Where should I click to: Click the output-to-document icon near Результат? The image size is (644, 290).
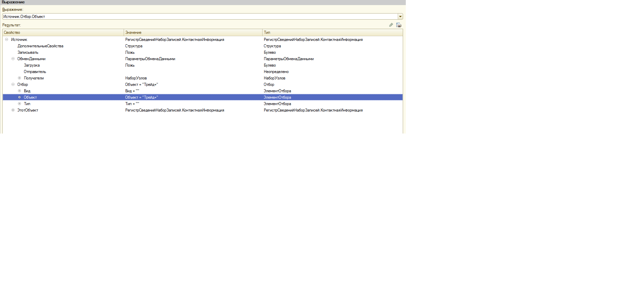399,25
